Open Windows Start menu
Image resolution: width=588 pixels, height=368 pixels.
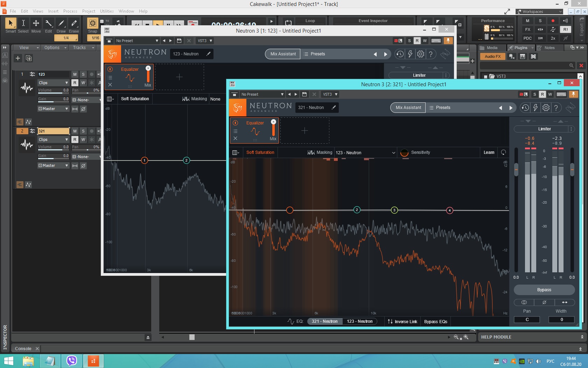pyautogui.click(x=8, y=361)
